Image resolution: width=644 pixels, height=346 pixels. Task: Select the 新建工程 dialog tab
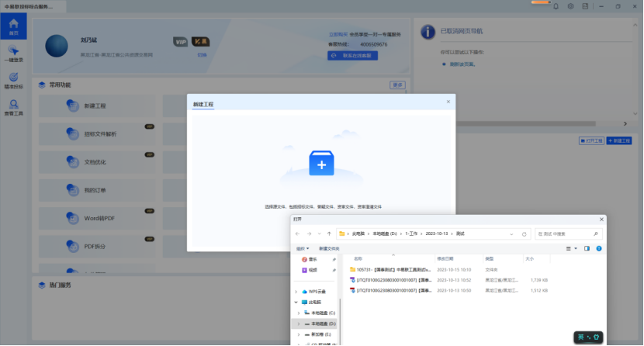[x=203, y=104]
